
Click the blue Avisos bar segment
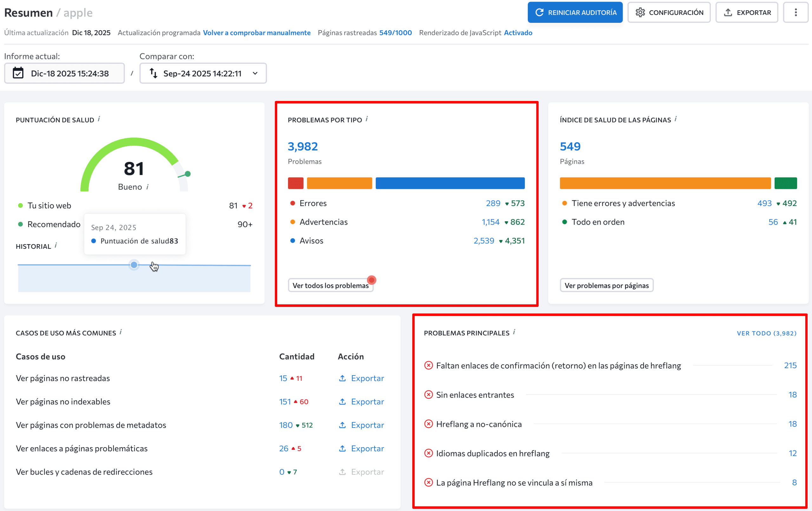point(450,183)
